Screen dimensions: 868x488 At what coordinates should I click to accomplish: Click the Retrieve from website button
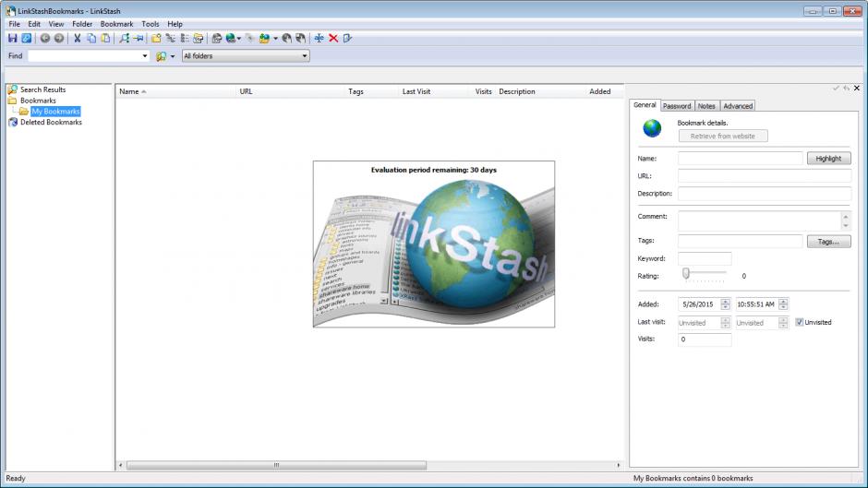722,137
